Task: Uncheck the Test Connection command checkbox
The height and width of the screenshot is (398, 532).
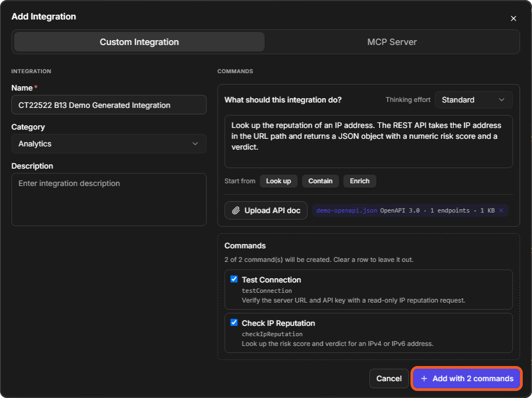Action: pyautogui.click(x=234, y=279)
